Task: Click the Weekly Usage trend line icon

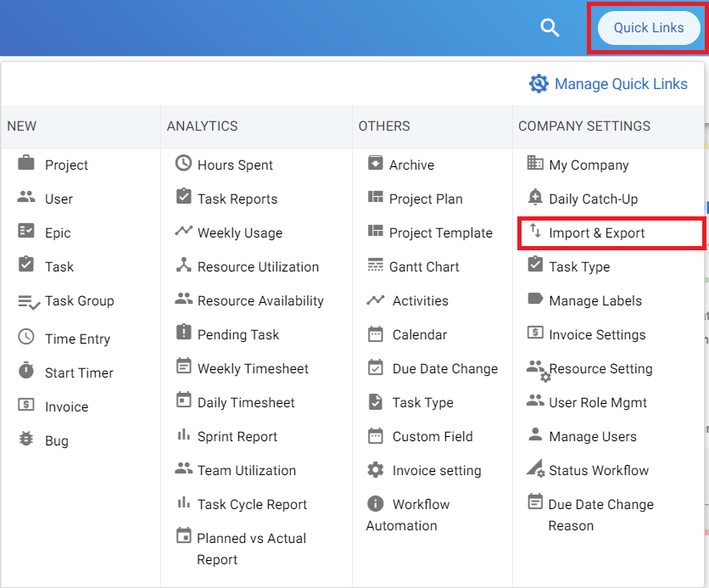Action: pos(183,230)
